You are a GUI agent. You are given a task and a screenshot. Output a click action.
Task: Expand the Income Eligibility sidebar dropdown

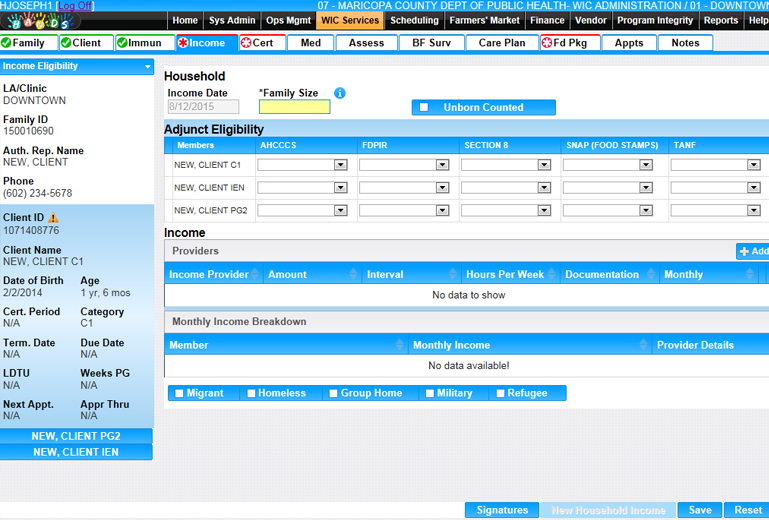(x=148, y=67)
